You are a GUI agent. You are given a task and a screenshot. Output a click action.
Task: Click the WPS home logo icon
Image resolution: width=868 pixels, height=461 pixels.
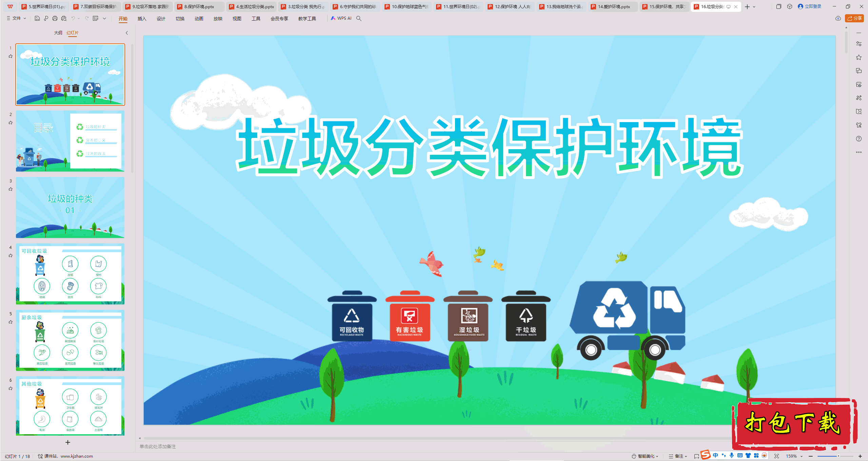point(10,6)
